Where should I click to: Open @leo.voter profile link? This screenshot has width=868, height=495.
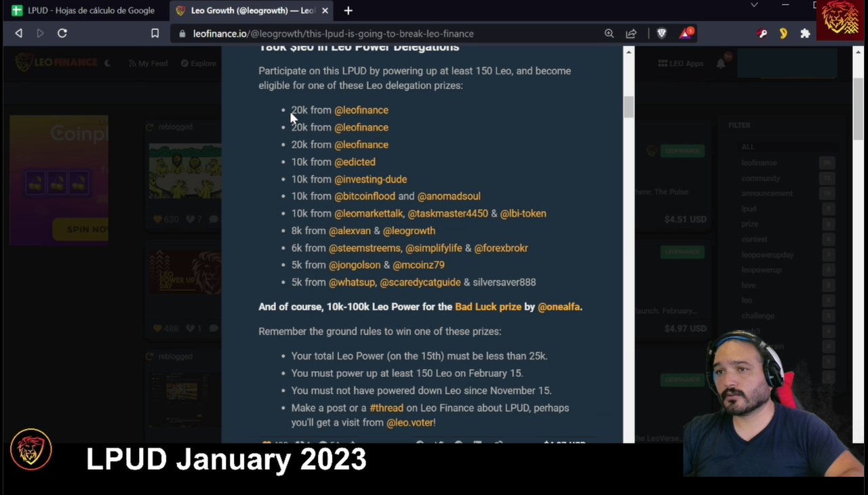(x=410, y=422)
